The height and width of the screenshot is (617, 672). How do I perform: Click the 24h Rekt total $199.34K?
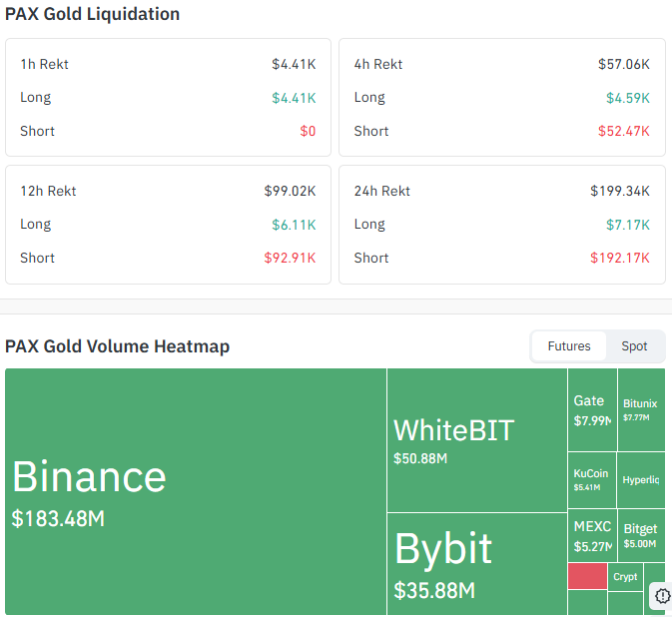point(620,191)
